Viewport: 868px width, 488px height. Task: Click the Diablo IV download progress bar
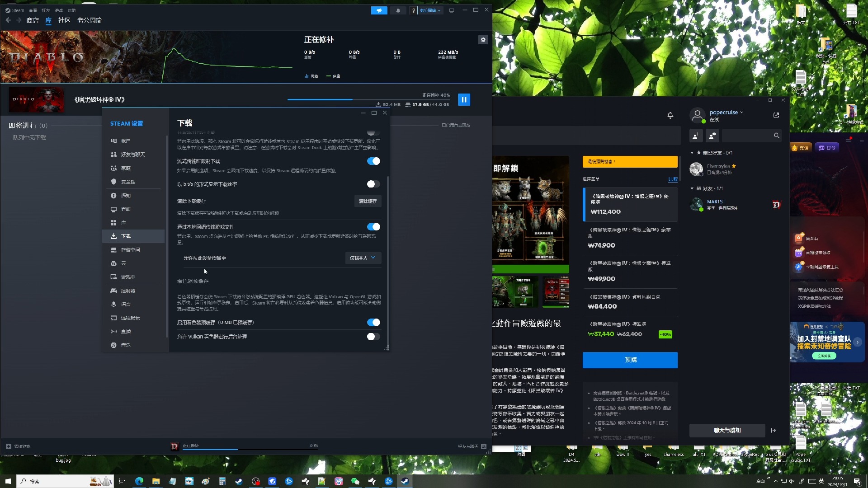368,99
